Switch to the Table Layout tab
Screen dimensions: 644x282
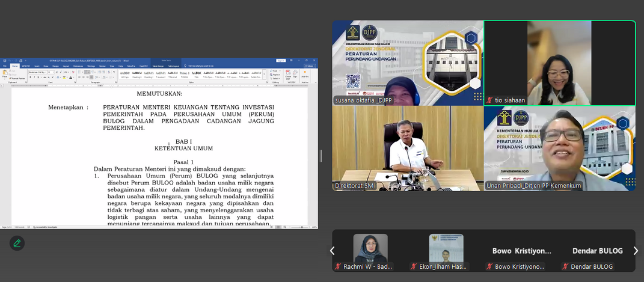point(174,66)
